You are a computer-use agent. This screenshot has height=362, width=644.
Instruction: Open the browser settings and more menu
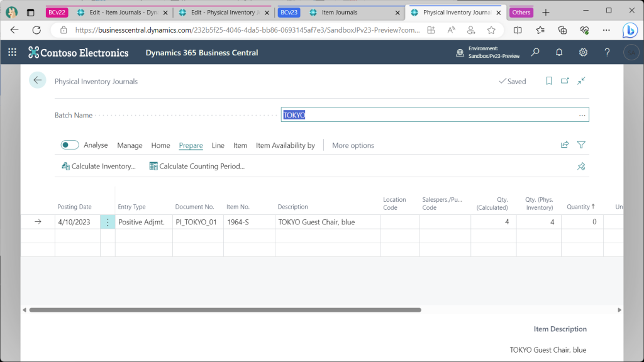coord(606,30)
